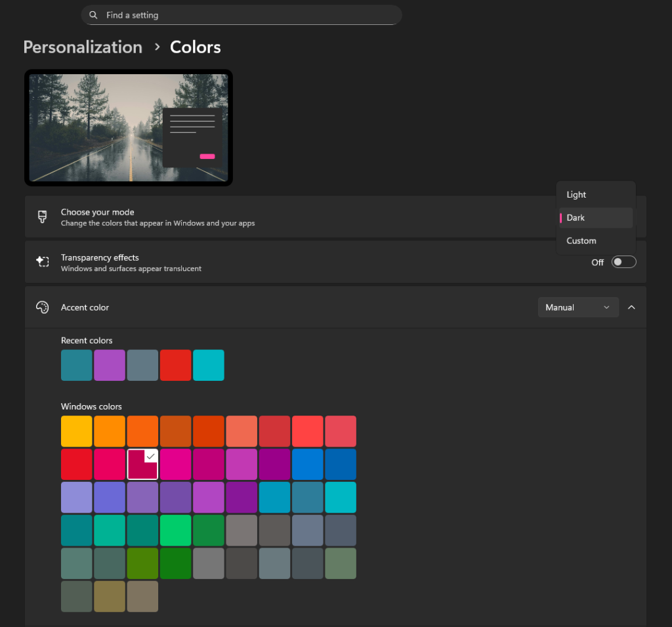Enable the Transparency effects toggle

pyautogui.click(x=623, y=261)
